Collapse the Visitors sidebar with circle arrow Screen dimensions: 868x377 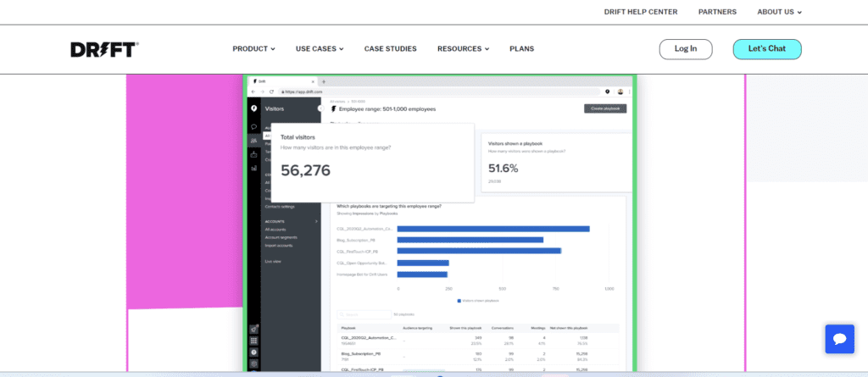tap(320, 108)
